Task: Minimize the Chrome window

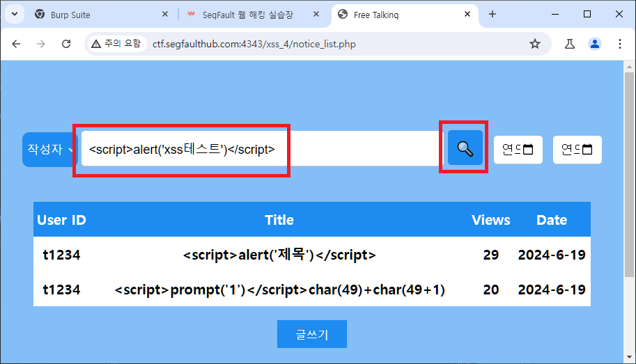Action: point(555,14)
